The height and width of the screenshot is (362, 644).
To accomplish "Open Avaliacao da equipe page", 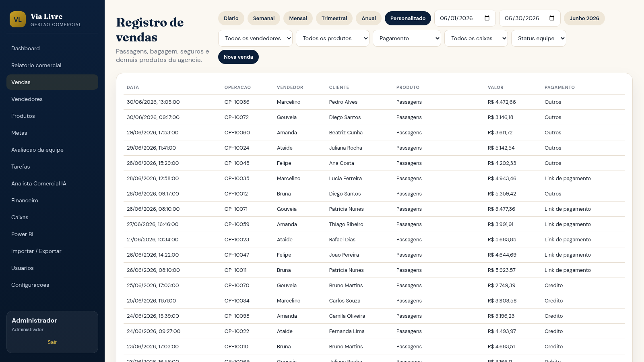I will pos(52,150).
